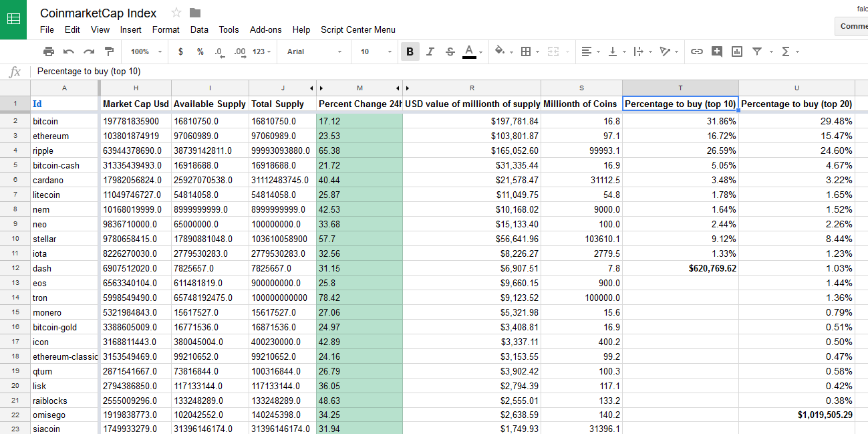
Task: Insert a link with the chain icon
Action: (696, 51)
